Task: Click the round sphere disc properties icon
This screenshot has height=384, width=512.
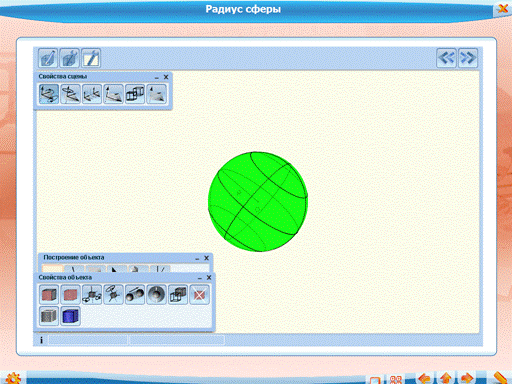Action: point(156,295)
